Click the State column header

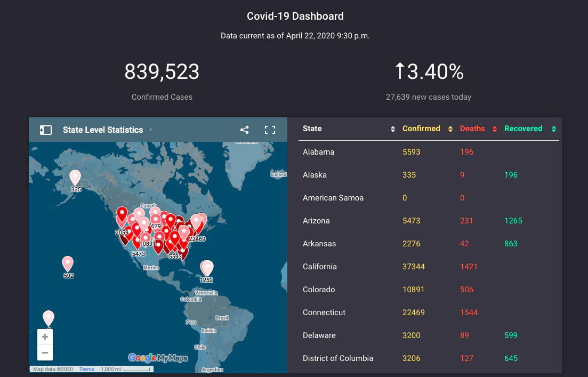[312, 129]
